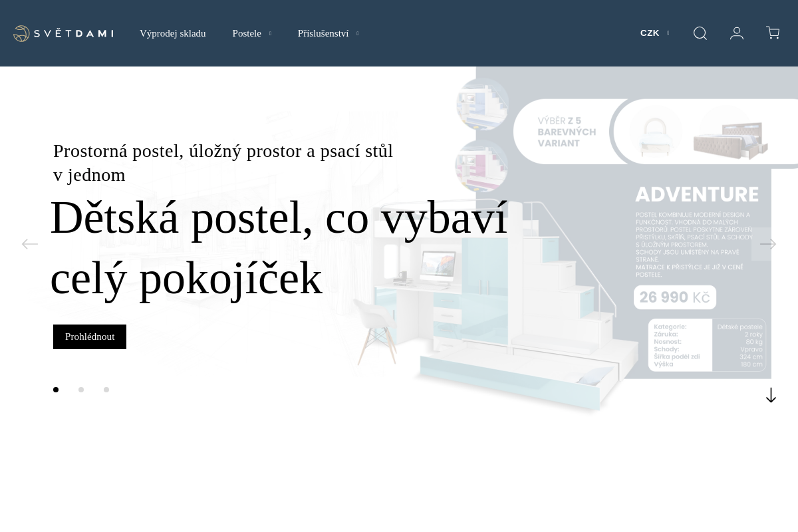Click the top round bed variant thumbnail
The width and height of the screenshot is (798, 532).
tap(482, 104)
